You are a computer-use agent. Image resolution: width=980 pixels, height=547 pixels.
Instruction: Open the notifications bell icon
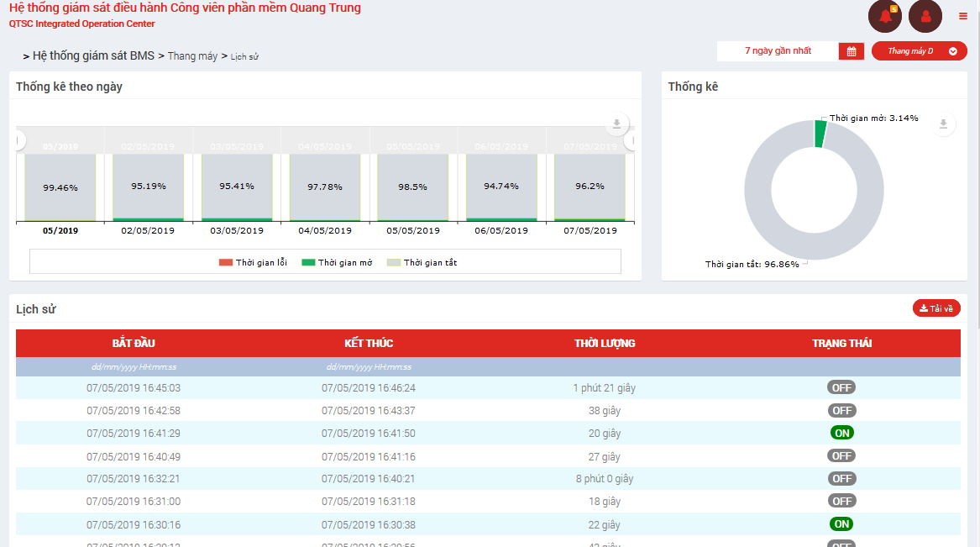click(x=884, y=16)
